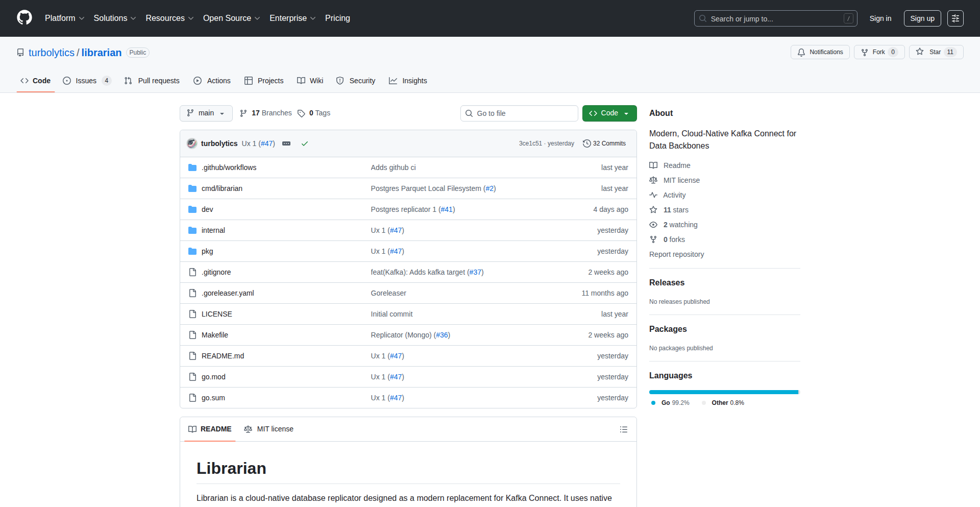
Task: Star the librarian repository
Action: 936,52
